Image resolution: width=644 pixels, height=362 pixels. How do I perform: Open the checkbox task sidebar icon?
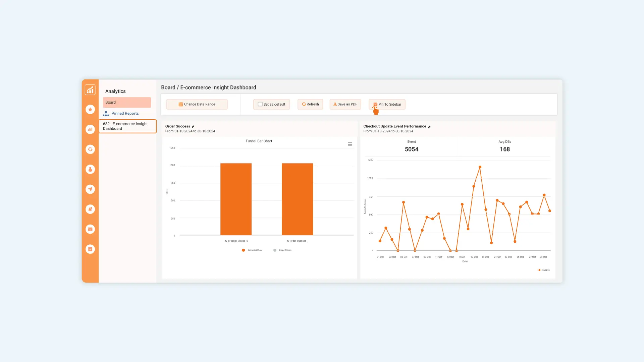click(90, 249)
